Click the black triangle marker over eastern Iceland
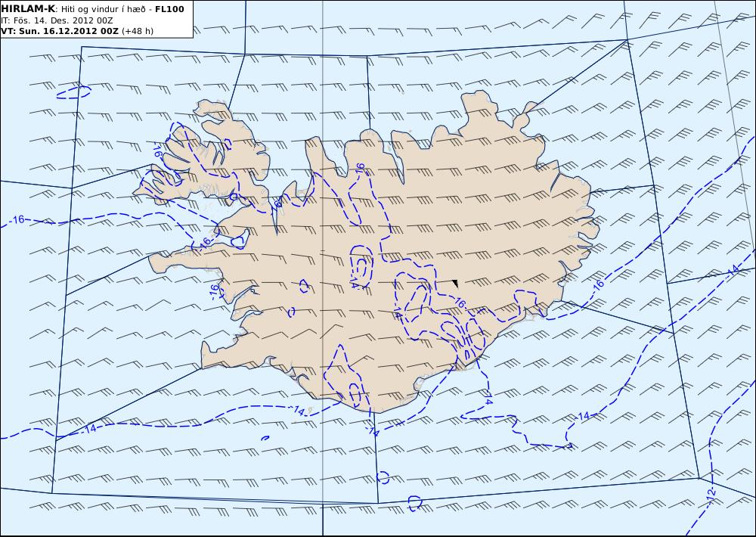The height and width of the screenshot is (537, 756). coord(454,284)
